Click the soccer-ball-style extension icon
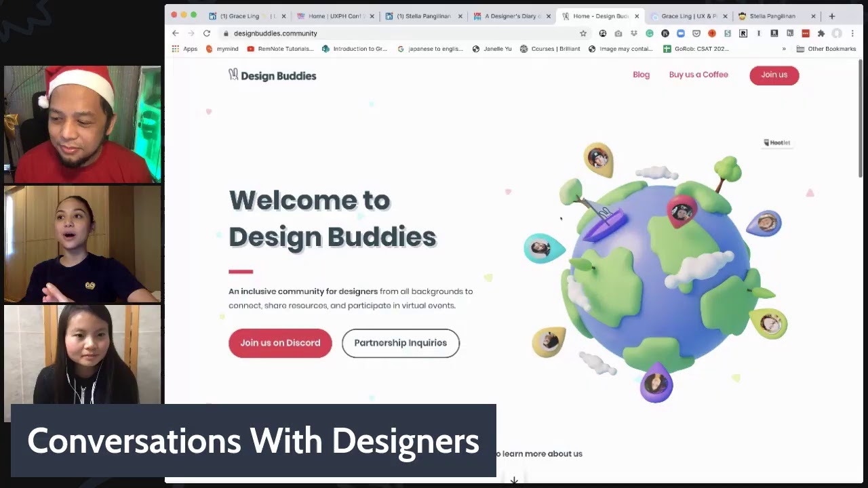 click(603, 33)
